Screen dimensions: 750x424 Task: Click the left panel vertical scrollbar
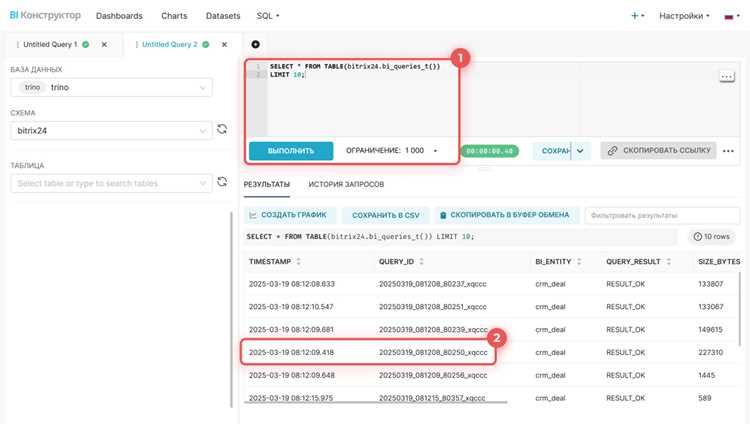tap(232, 309)
